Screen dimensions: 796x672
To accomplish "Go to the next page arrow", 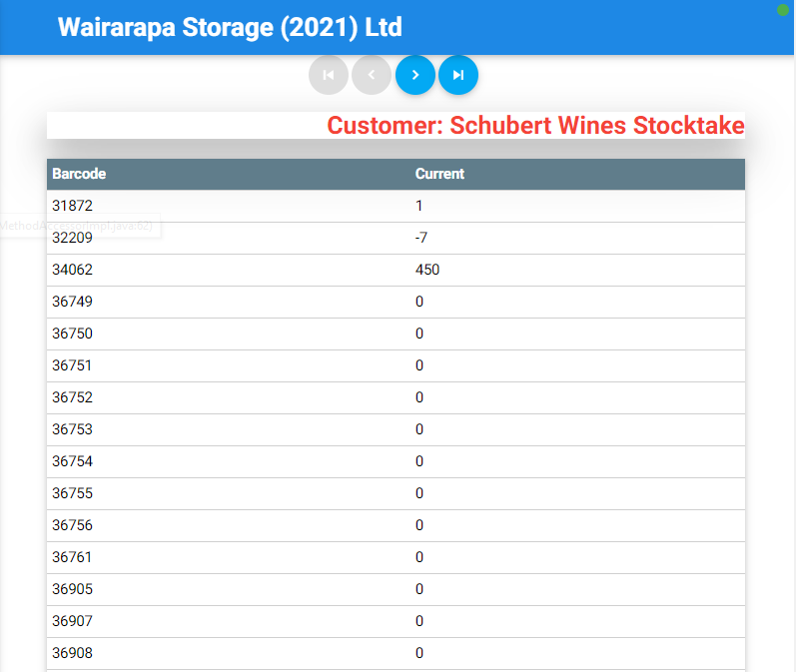I will (x=415, y=75).
